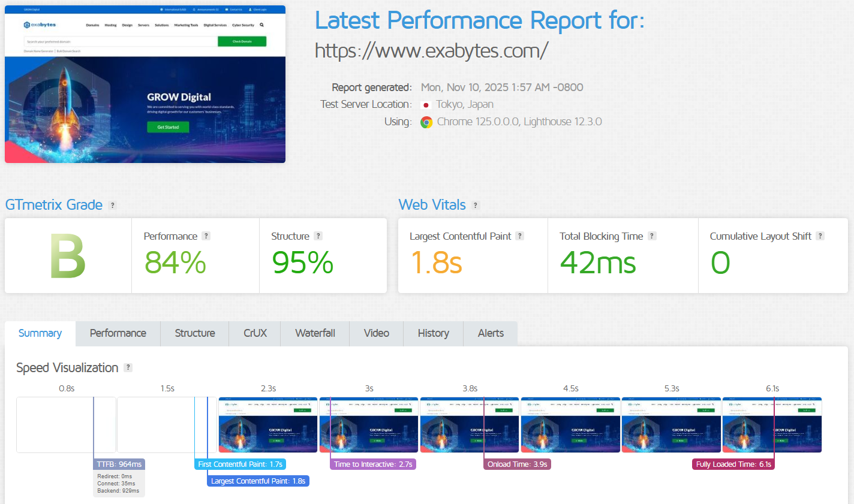Click the 1.8s LCP value
The image size is (854, 504).
click(436, 262)
